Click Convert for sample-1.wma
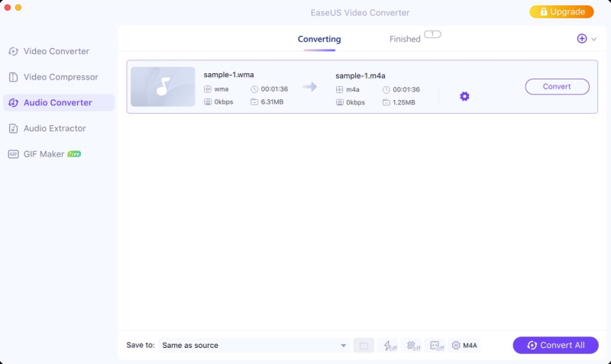Image resolution: width=611 pixels, height=364 pixels. pos(557,86)
